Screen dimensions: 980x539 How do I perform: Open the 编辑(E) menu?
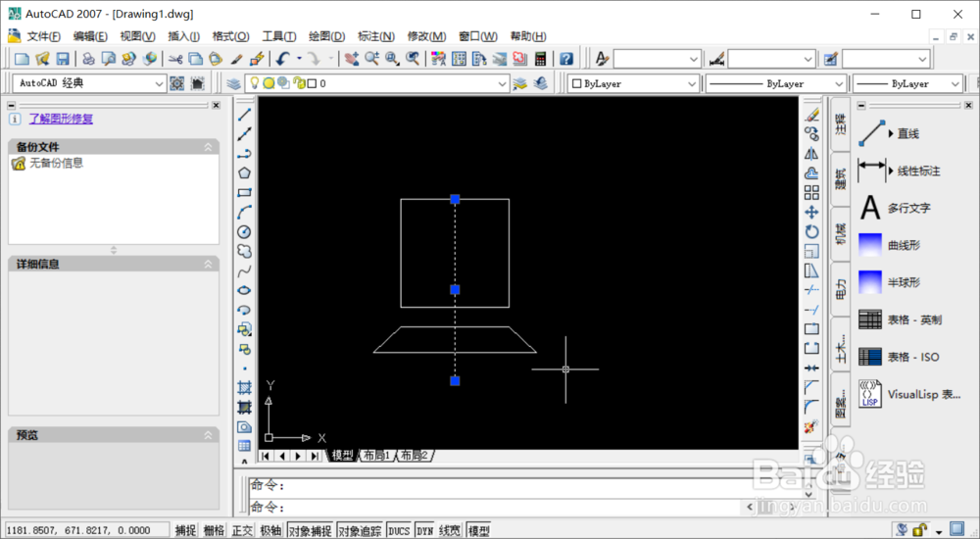pos(90,36)
